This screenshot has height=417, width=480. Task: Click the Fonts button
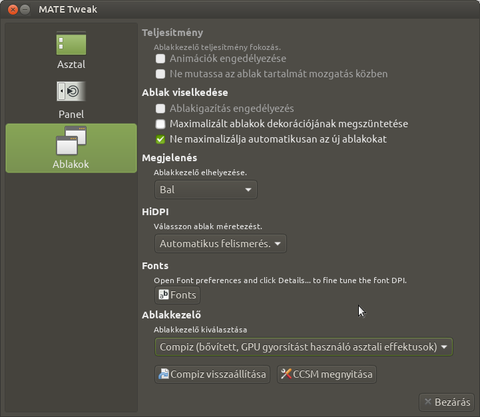click(x=177, y=295)
